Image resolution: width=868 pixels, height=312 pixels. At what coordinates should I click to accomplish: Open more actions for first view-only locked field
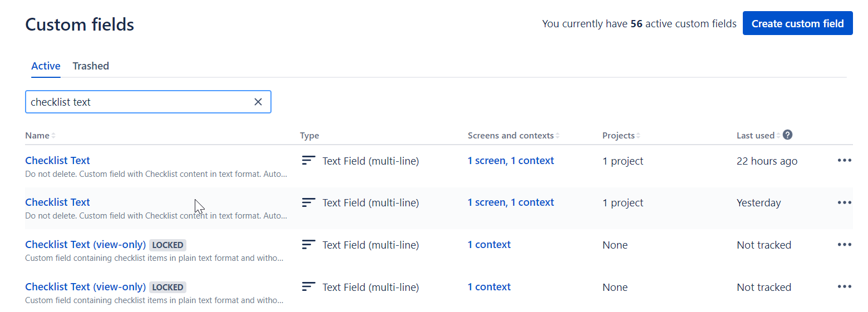[x=844, y=245]
